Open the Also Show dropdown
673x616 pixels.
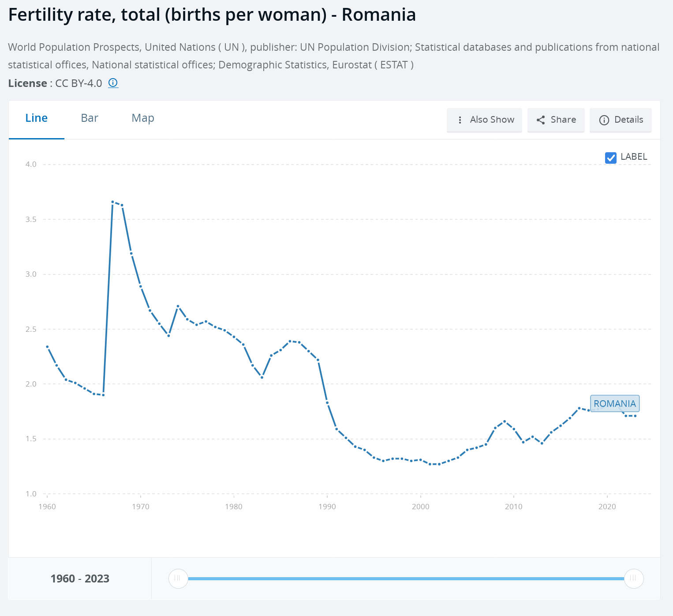pos(484,120)
